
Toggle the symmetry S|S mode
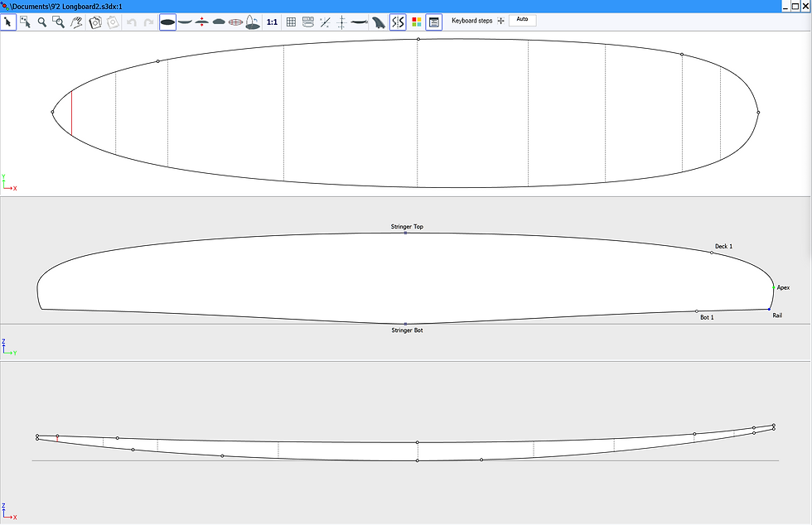click(x=398, y=22)
